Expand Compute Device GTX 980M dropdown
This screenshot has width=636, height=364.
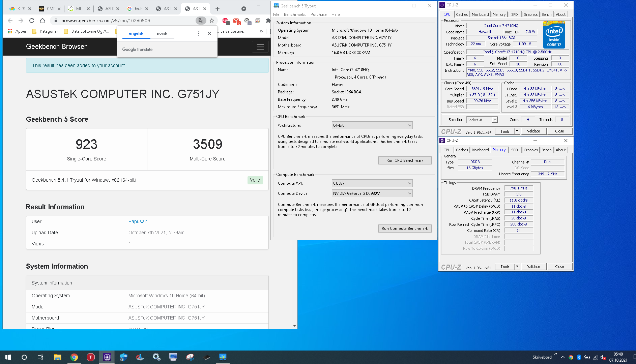372,193
